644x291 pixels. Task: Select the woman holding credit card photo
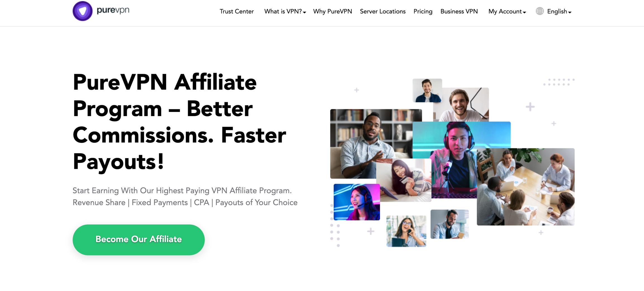pos(404,180)
